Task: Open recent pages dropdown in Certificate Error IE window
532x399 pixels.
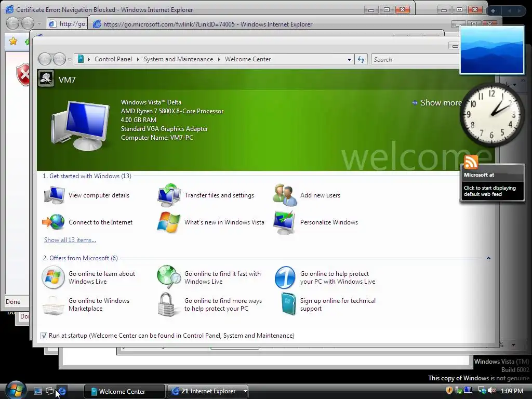Action: point(39,24)
